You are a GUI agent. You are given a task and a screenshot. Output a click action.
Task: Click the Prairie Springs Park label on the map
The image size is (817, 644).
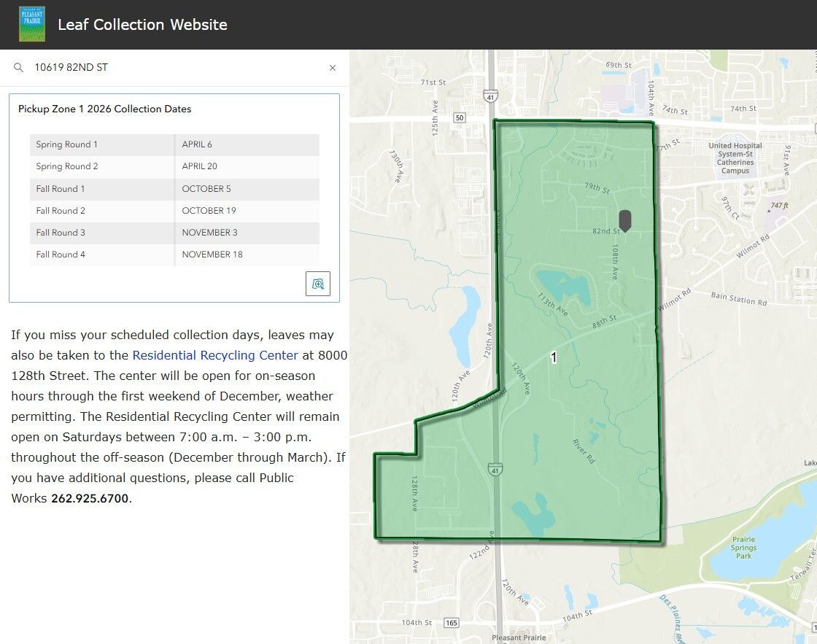coord(743,548)
